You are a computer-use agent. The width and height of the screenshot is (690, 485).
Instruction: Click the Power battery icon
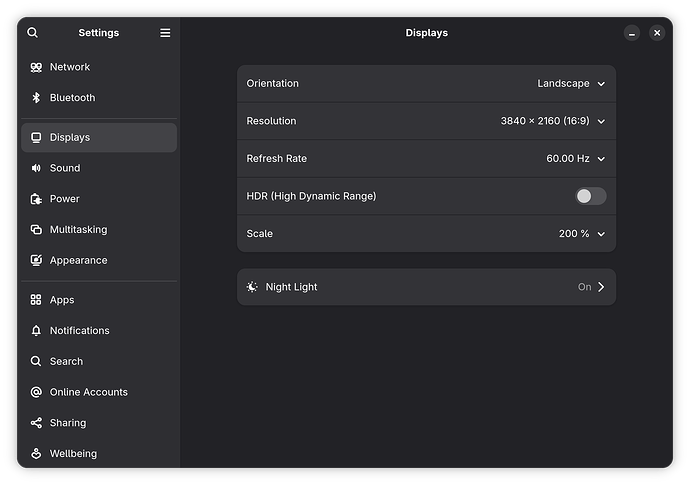coord(36,199)
